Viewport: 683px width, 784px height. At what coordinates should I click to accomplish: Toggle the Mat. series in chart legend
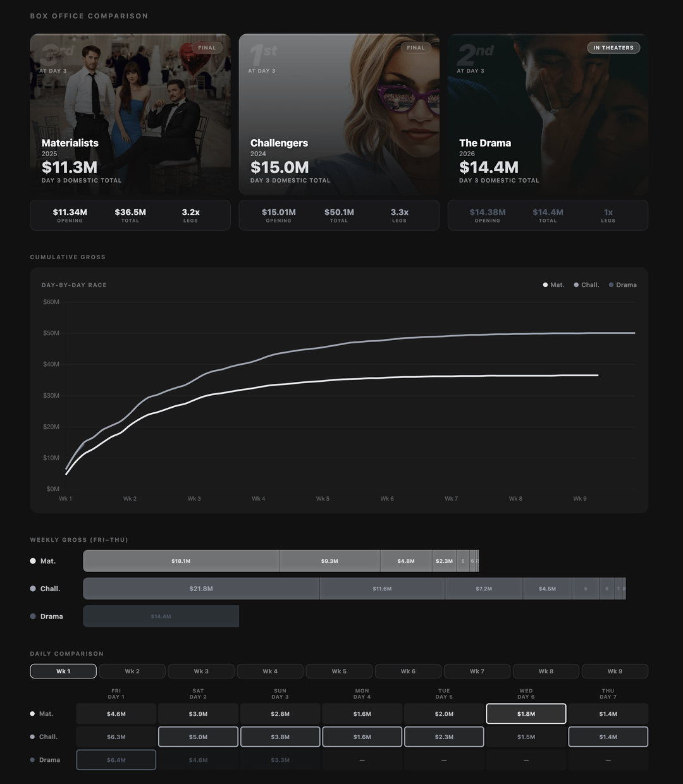[553, 285]
